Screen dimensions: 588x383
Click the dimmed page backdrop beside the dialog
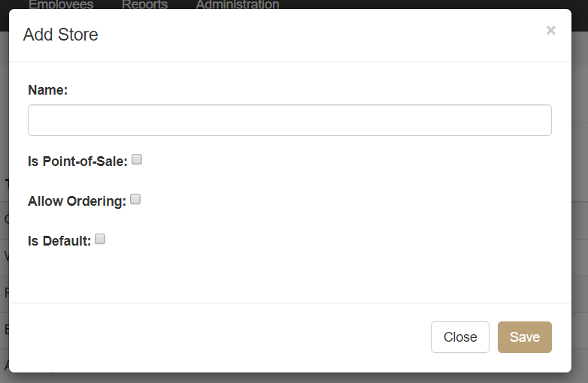click(x=580, y=187)
